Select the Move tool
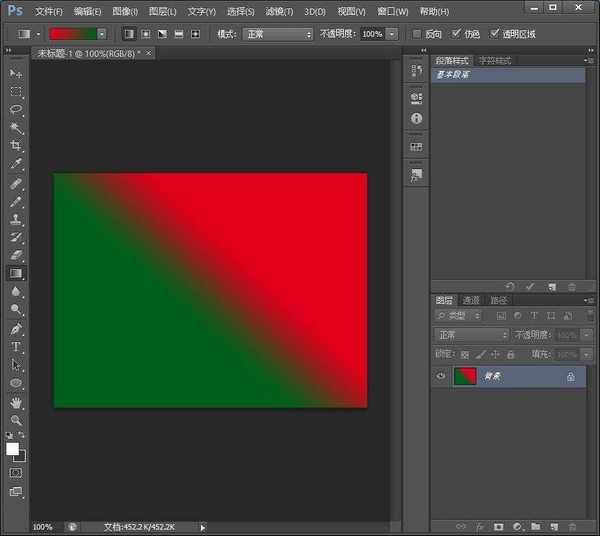The height and width of the screenshot is (536, 600). pos(16,74)
